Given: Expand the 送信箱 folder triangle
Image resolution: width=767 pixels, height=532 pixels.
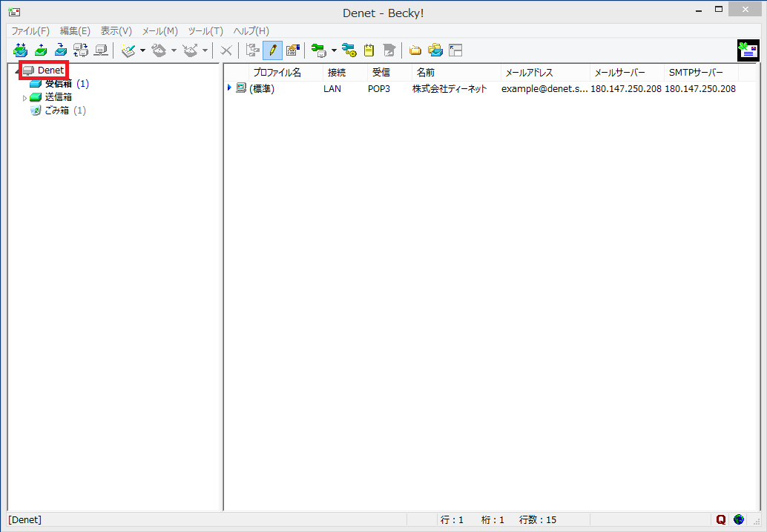Looking at the screenshot, I should click(24, 98).
